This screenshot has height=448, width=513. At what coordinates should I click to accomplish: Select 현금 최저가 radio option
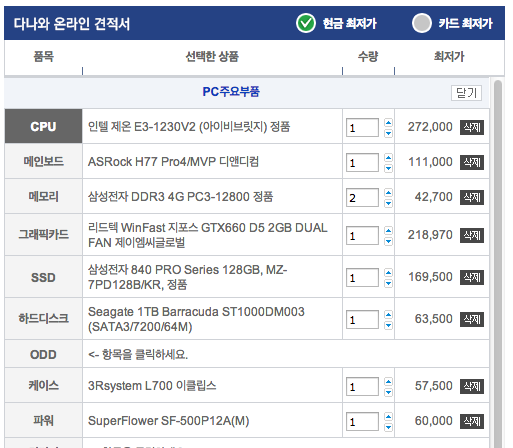pyautogui.click(x=306, y=23)
